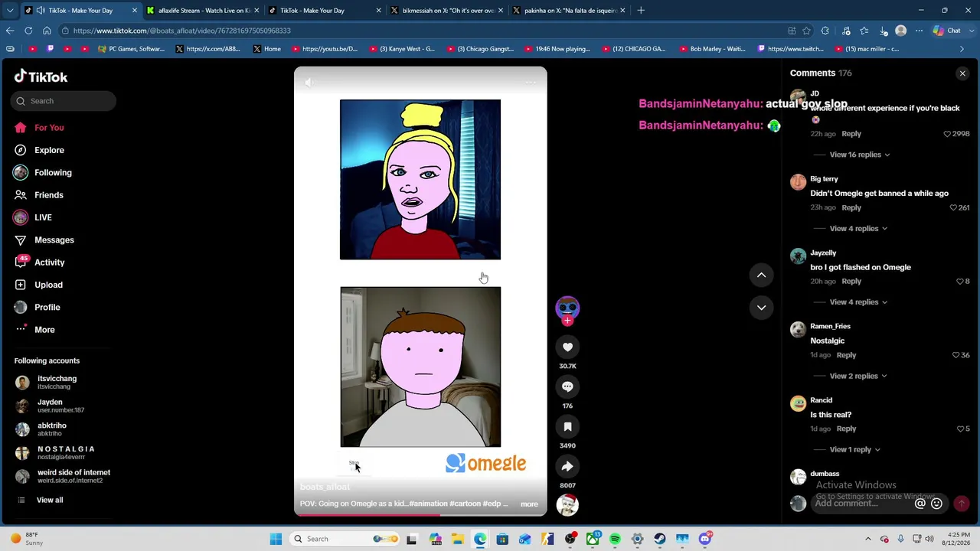
Task: Like Ramen_Fries' Nostalgic comment
Action: pos(955,355)
